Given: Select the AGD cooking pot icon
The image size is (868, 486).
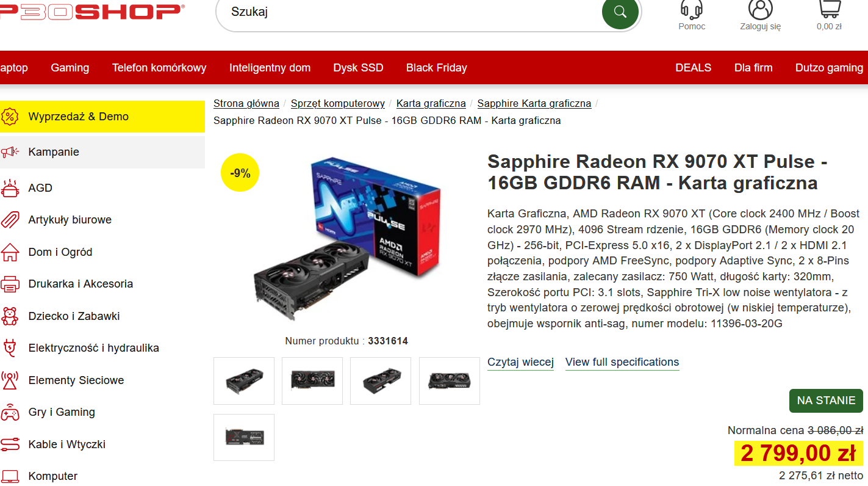Looking at the screenshot, I should click(x=10, y=188).
